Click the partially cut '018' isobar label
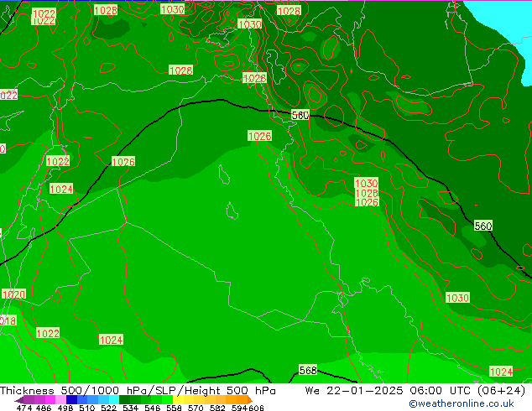 (x=8, y=320)
